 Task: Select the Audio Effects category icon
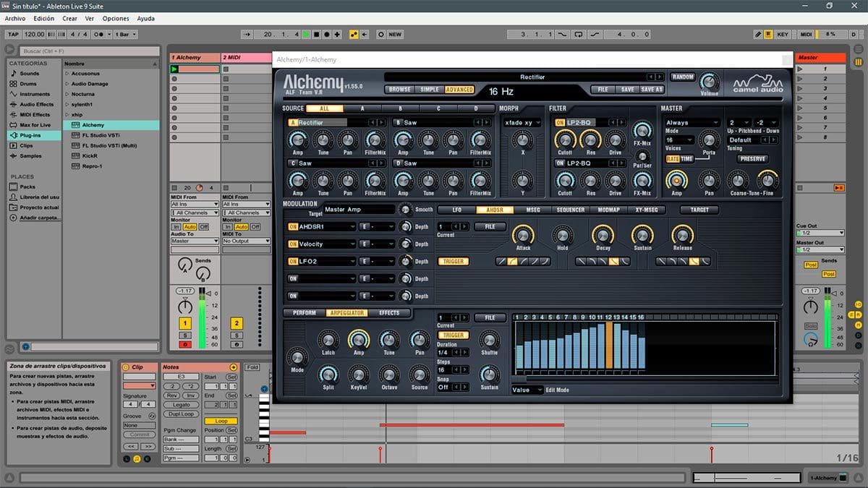point(13,104)
